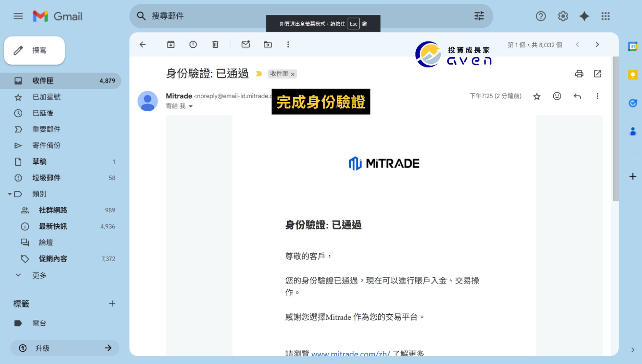642x364 pixels.
Task: Open the main menu hamburger icon
Action: [x=18, y=16]
